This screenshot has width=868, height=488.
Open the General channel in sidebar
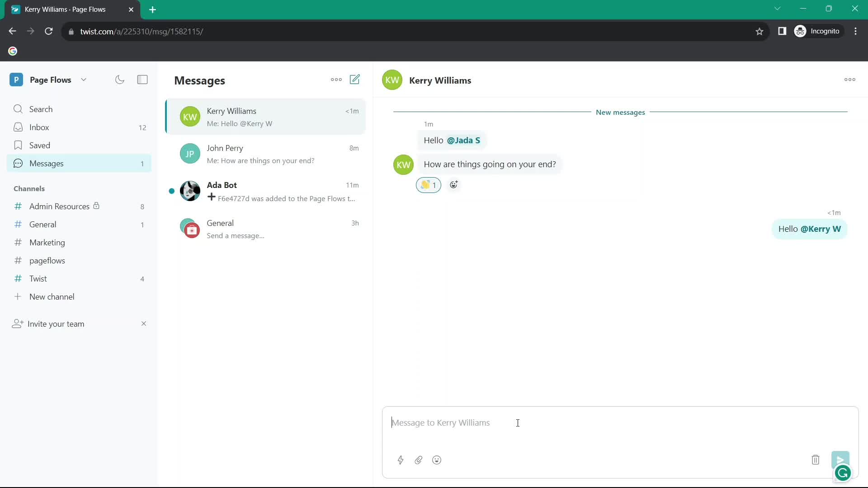79,225
